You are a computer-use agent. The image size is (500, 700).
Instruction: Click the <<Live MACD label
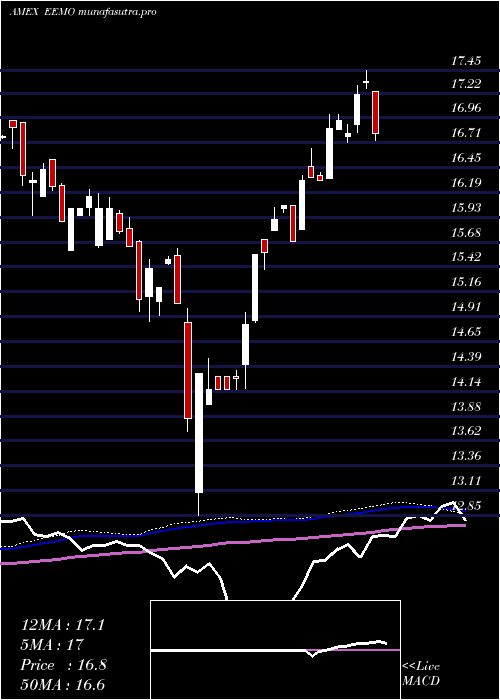pos(421,674)
